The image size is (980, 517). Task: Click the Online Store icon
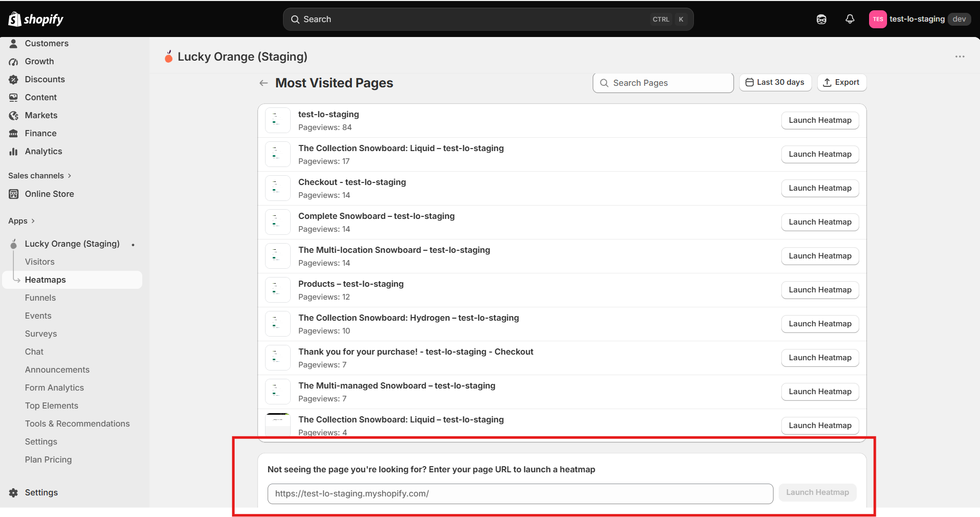point(13,194)
